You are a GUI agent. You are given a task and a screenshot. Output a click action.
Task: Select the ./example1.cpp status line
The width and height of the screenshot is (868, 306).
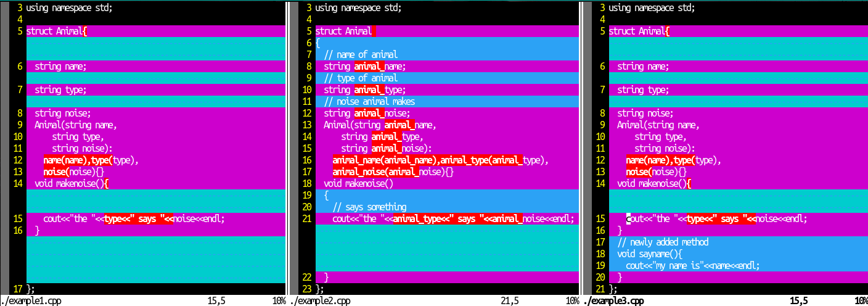(143, 301)
